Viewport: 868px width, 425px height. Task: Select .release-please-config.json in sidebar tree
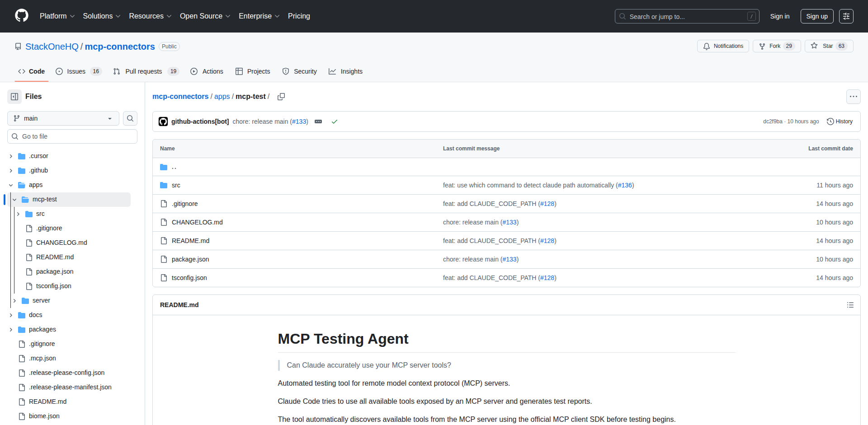(66, 373)
